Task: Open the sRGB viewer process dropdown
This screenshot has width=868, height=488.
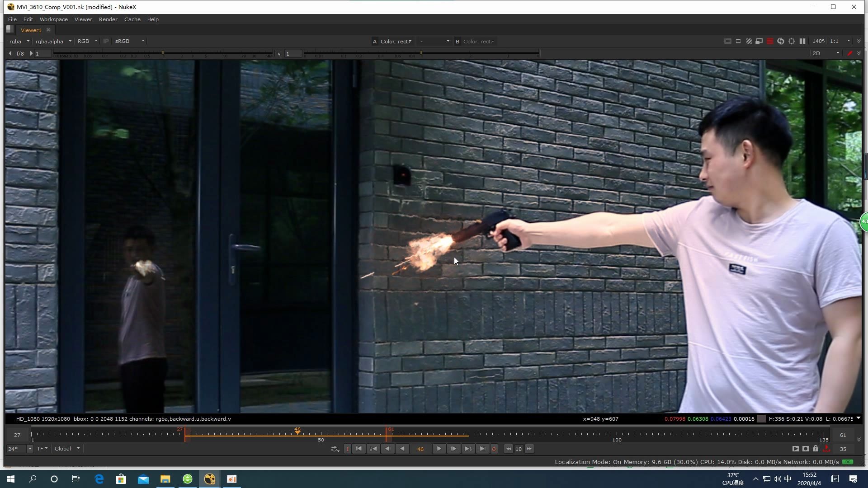Action: point(129,41)
